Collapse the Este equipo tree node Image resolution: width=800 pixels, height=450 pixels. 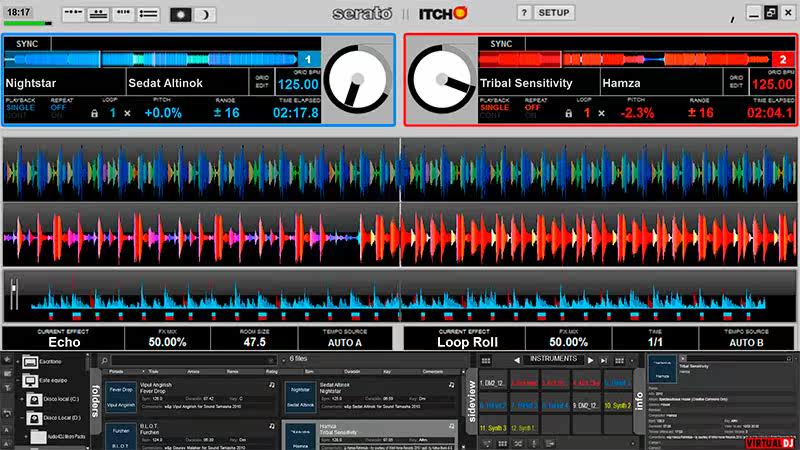18,381
